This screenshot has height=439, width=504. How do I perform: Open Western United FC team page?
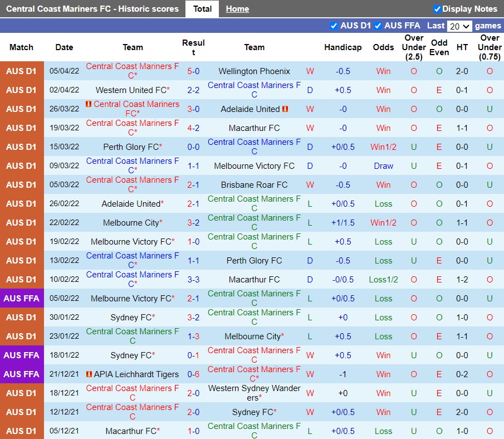(x=131, y=90)
